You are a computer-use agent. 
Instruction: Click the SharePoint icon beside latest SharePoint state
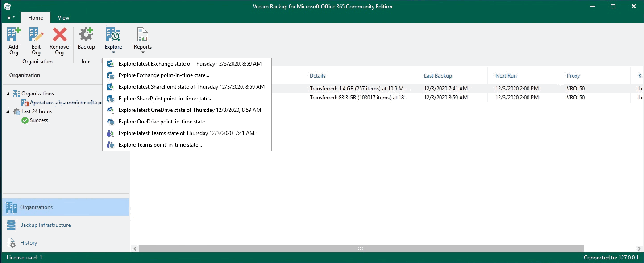tap(111, 87)
